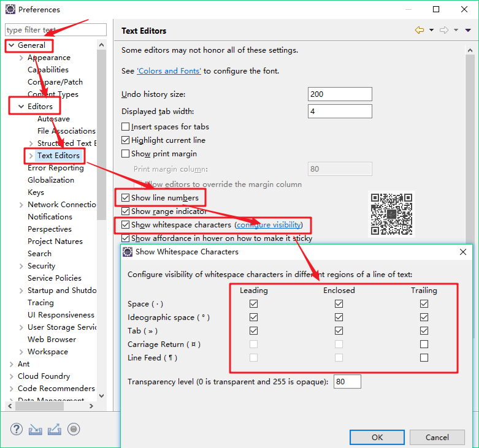Click the type filter text field
Image resolution: width=479 pixels, height=448 pixels.
pyautogui.click(x=56, y=30)
